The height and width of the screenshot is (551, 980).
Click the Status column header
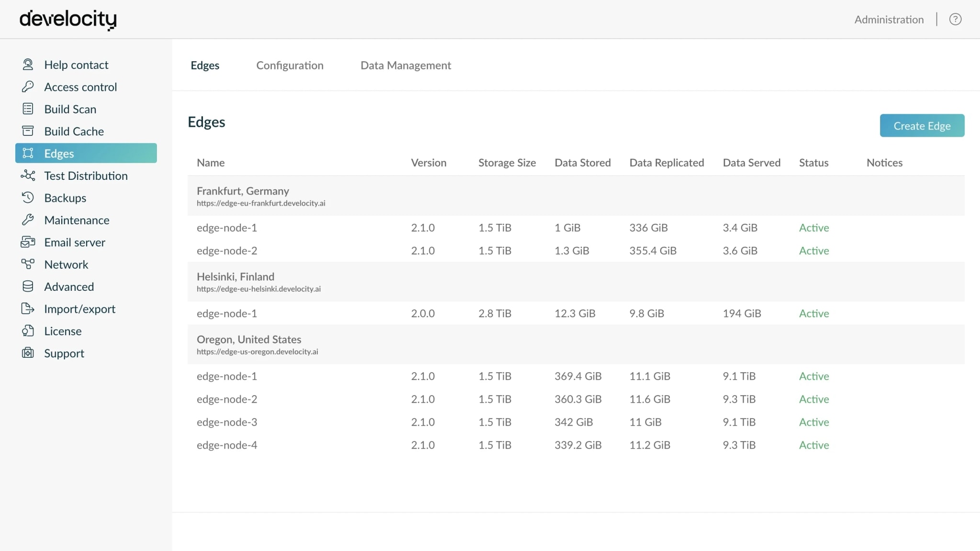(813, 163)
